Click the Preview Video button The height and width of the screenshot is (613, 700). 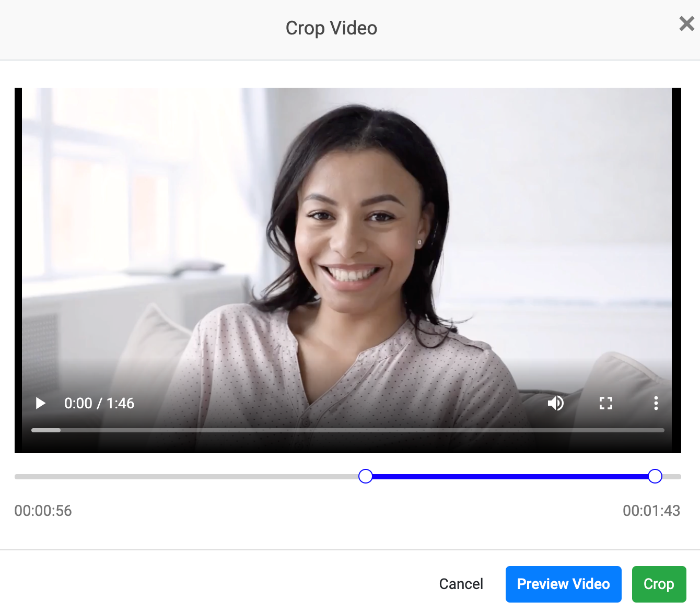pos(564,584)
